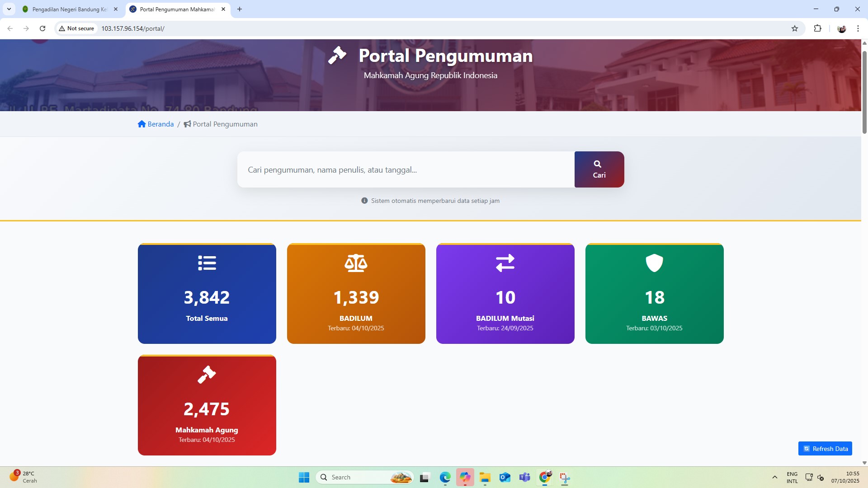This screenshot has height=488, width=868.
Task: Click the Cari search button
Action: pyautogui.click(x=599, y=169)
